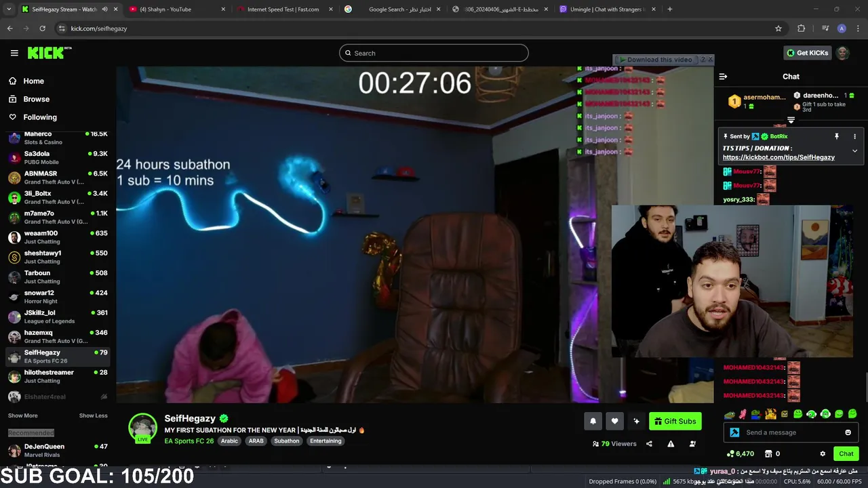The width and height of the screenshot is (868, 488).
Task: Open hilothestreamer channel in sidebar
Action: pos(58,376)
